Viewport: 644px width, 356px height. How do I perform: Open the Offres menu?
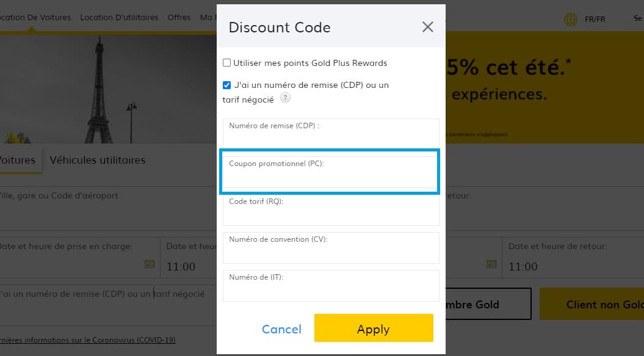point(179,17)
